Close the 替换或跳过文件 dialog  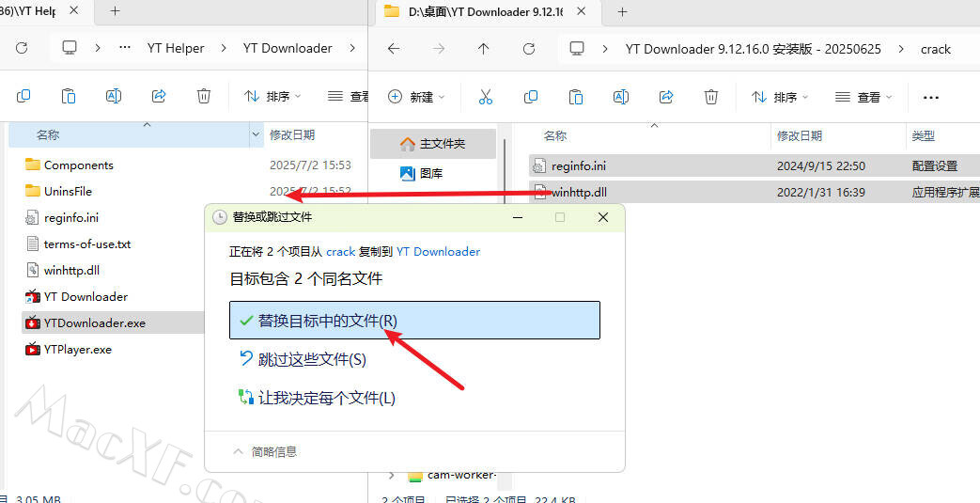click(x=602, y=217)
